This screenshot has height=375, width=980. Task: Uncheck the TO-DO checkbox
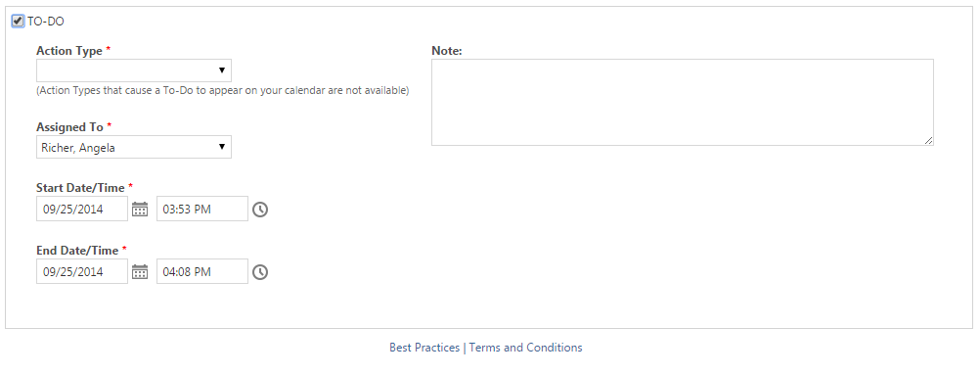tap(18, 21)
